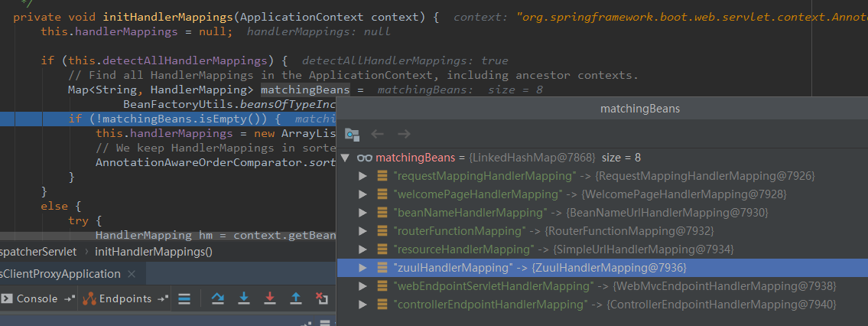The image size is (868, 326).
Task: Expand the controllerEndpointHandlerMapping entry
Action: coord(363,305)
